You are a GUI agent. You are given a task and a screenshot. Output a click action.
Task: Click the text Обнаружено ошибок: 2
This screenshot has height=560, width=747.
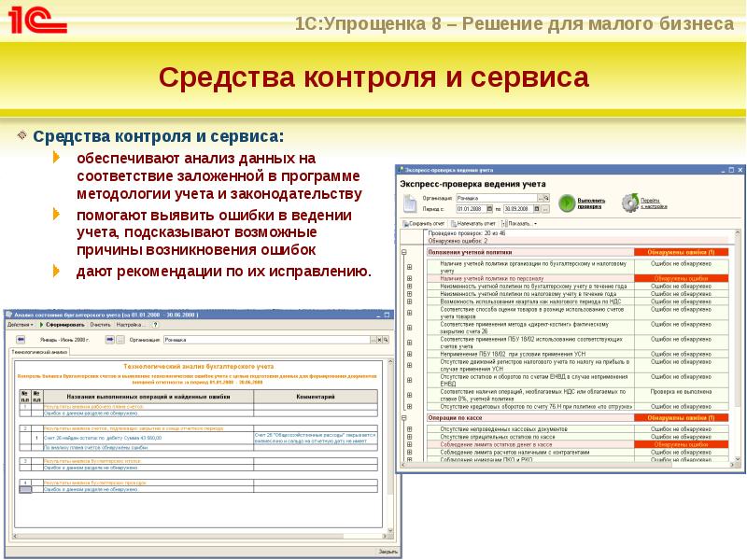tap(458, 241)
